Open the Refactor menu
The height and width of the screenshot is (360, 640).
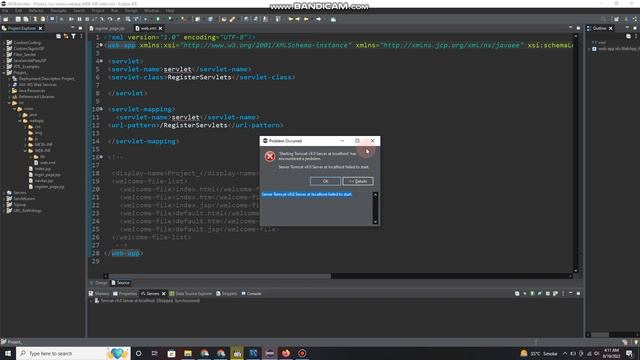tap(36, 11)
